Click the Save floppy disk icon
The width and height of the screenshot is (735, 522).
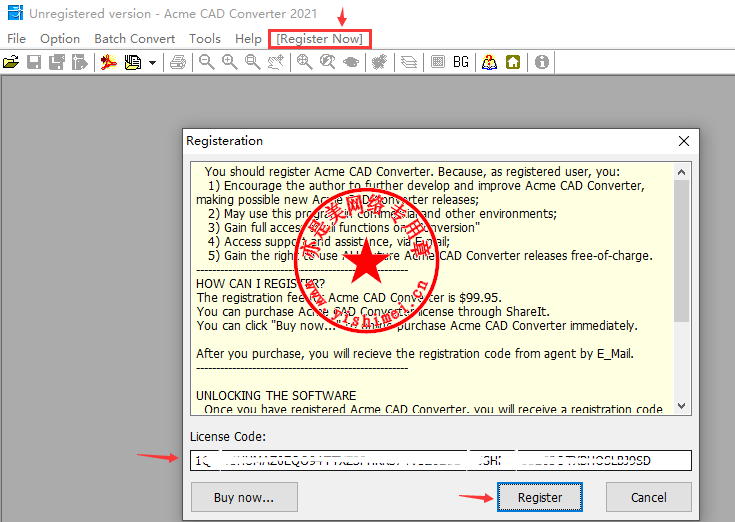click(34, 62)
